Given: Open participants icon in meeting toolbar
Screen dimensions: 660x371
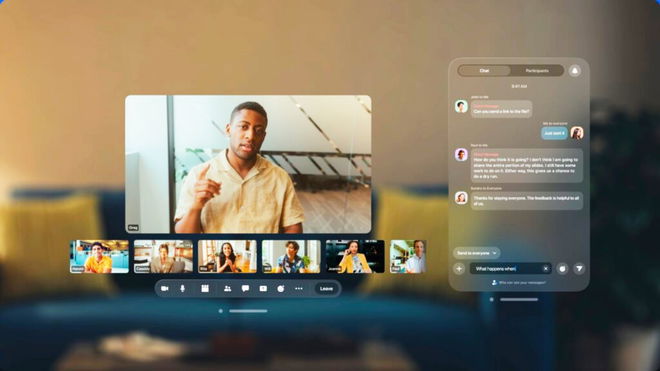Looking at the screenshot, I should (x=227, y=288).
